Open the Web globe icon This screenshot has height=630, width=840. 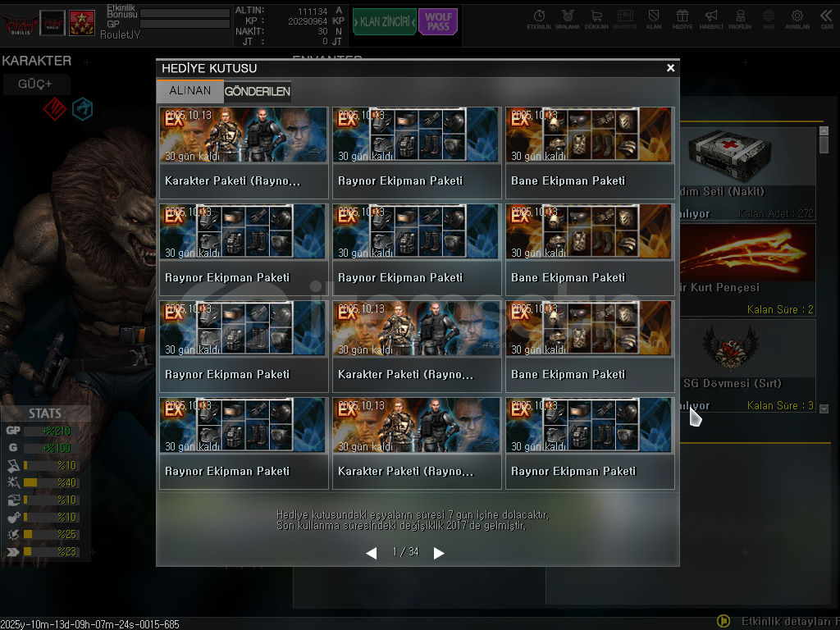point(769,19)
